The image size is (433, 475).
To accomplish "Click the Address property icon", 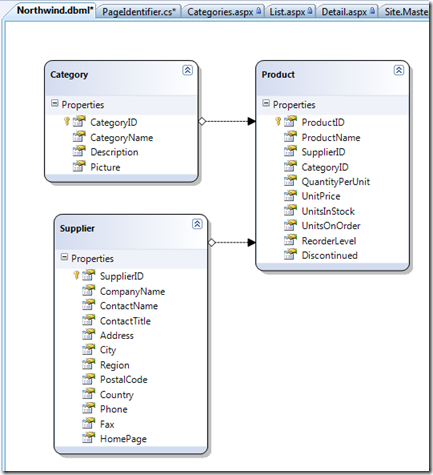I will click(89, 335).
